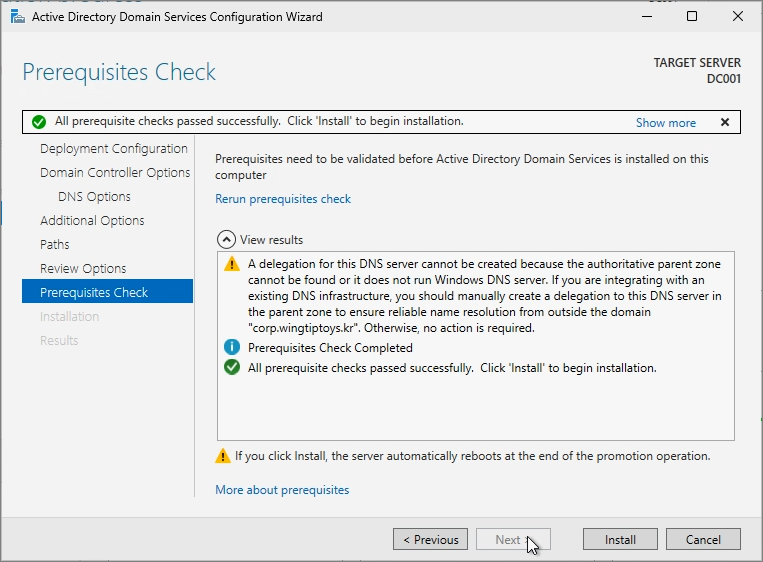The image size is (763, 562).
Task: Cancel the configuration wizard
Action: (x=703, y=539)
